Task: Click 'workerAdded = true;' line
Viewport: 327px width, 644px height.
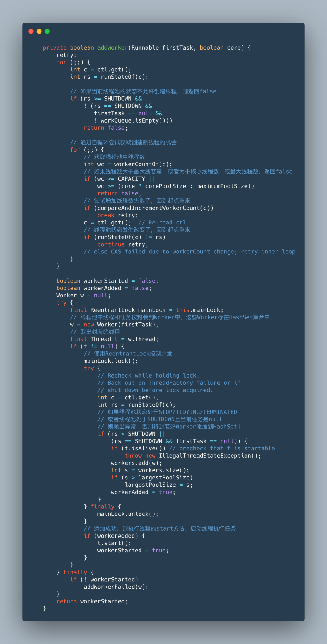Action: 143,492
